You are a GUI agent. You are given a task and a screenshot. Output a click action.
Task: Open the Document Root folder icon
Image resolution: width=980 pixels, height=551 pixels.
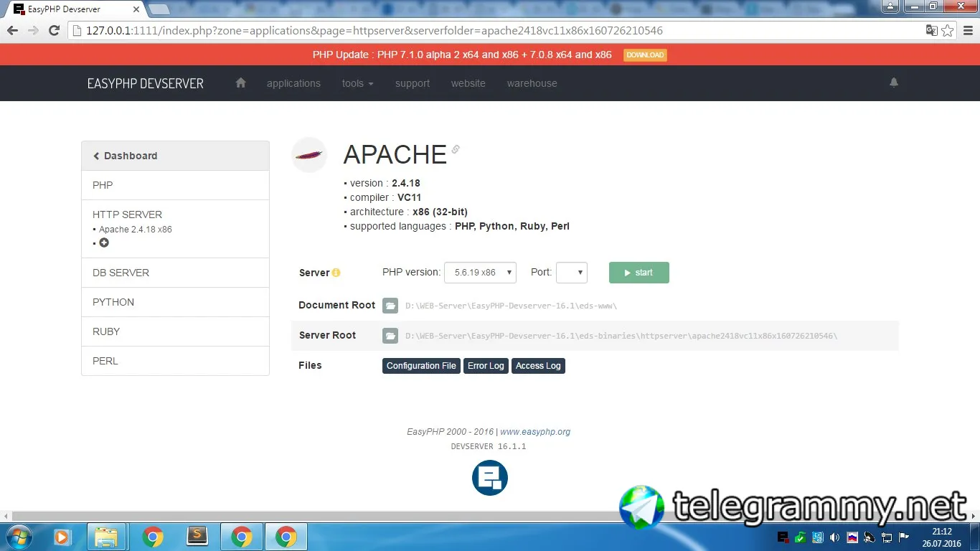pos(390,306)
